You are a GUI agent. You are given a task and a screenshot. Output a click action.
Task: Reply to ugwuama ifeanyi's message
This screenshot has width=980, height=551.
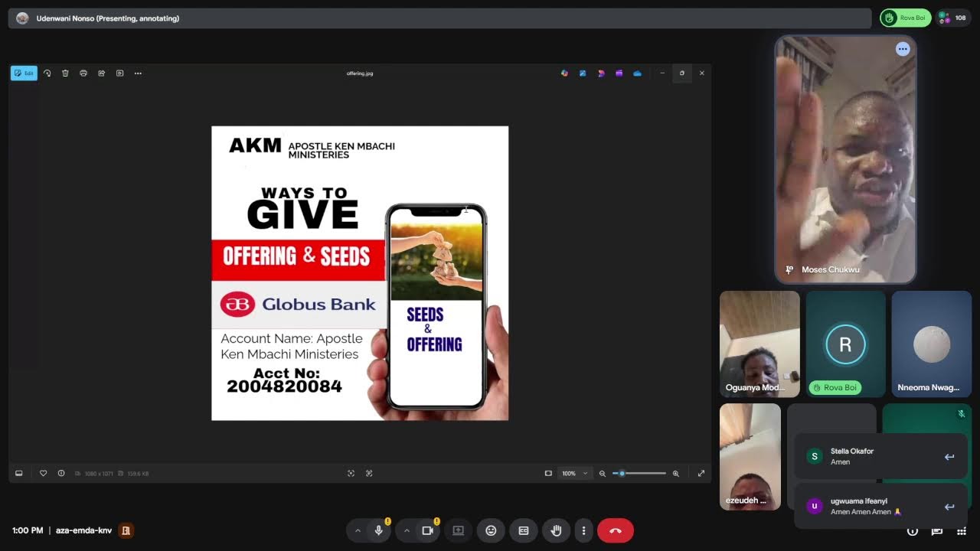[949, 507]
